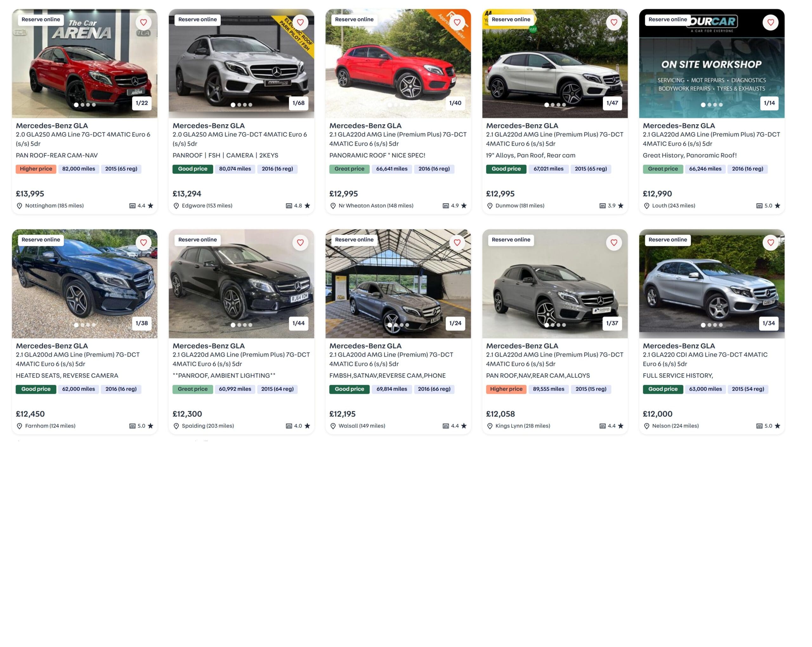Click Reserve online on the Nelson listing
Viewport: 812px width, 647px height.
667,240
